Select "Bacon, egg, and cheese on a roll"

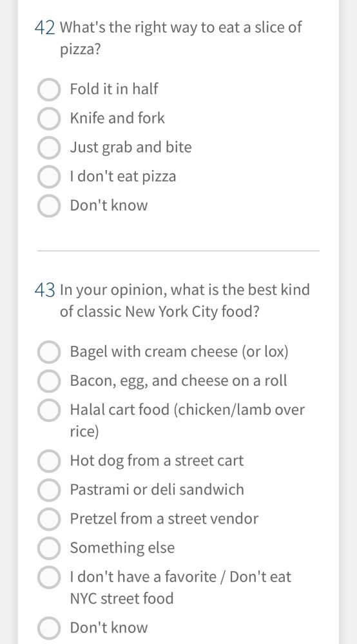point(49,381)
